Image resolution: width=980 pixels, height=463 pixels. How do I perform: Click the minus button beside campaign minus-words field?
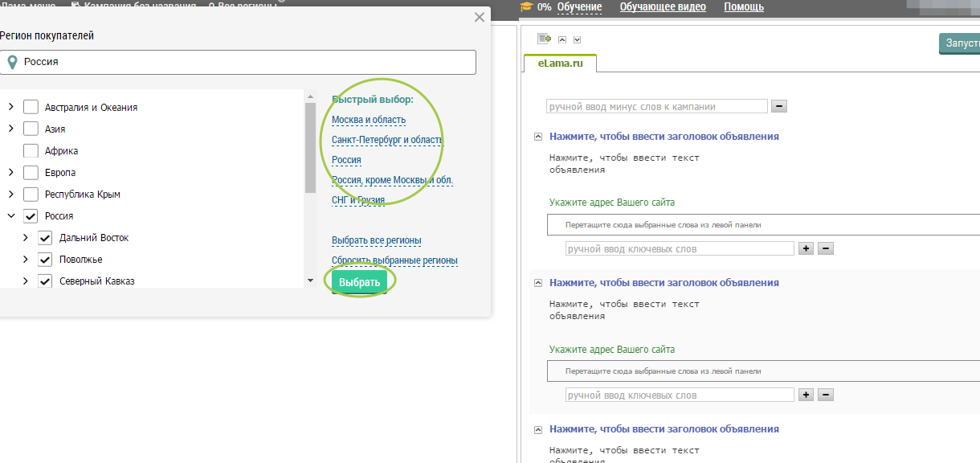(x=778, y=106)
